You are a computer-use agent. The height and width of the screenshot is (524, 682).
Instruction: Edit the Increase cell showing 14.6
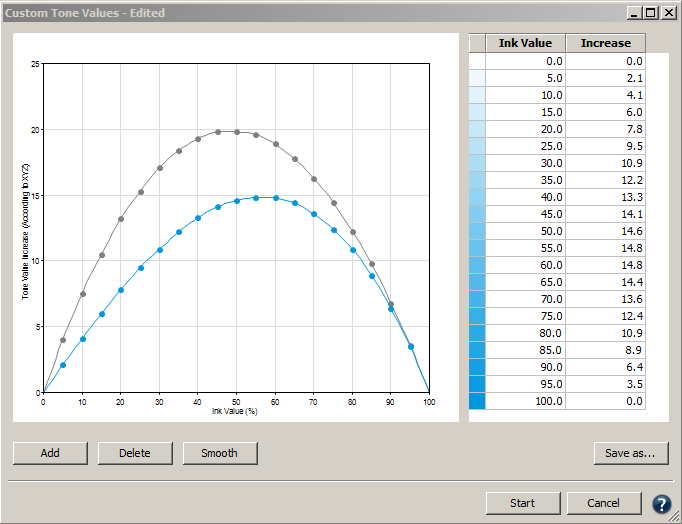tap(605, 231)
